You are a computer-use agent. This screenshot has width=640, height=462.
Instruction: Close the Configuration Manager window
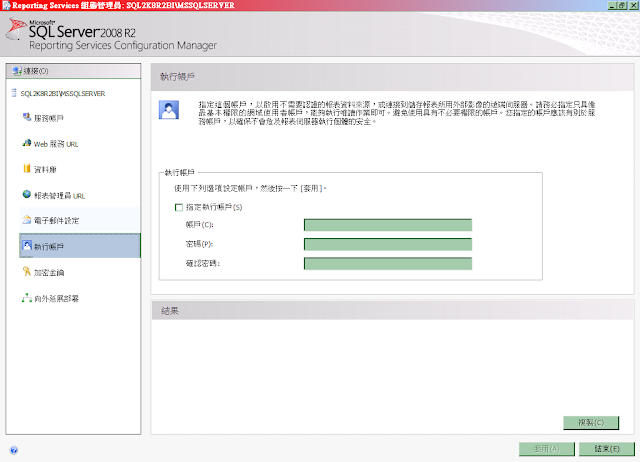pyautogui.click(x=633, y=5)
